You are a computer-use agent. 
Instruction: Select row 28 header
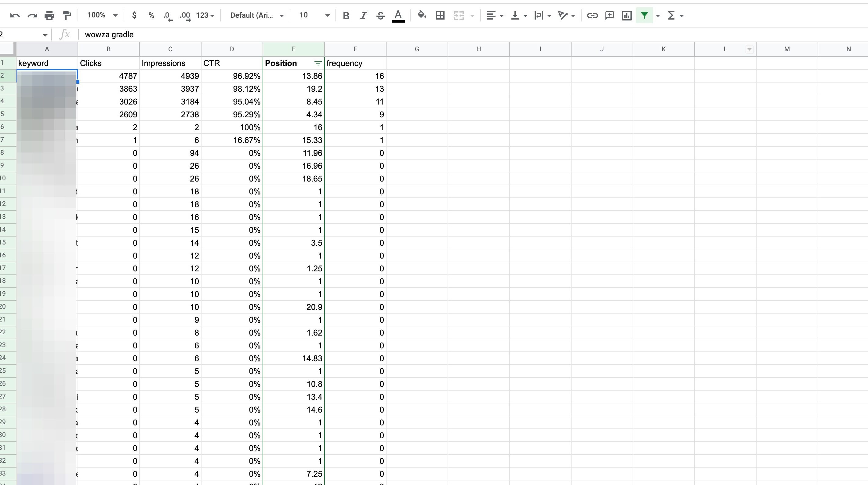[8, 410]
